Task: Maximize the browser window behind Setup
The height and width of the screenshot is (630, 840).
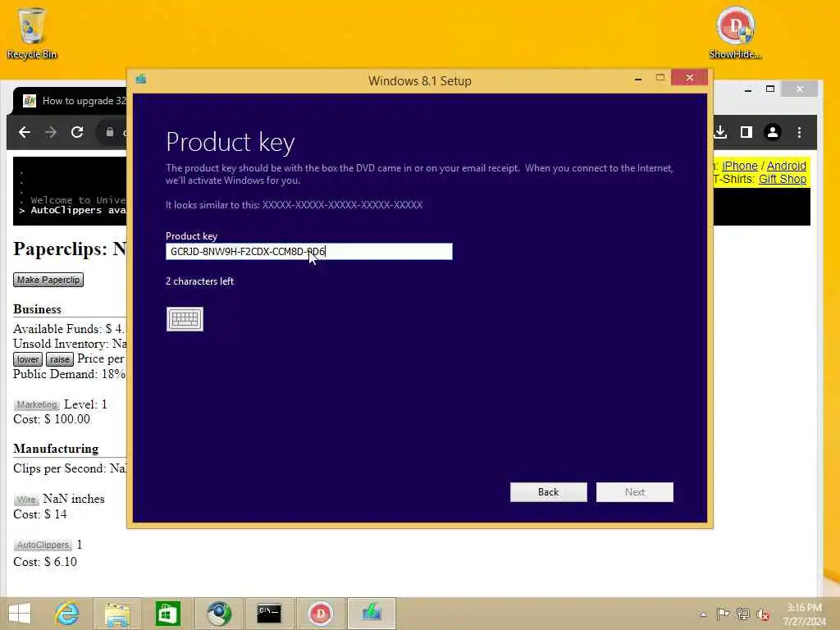Action: pyautogui.click(x=770, y=89)
